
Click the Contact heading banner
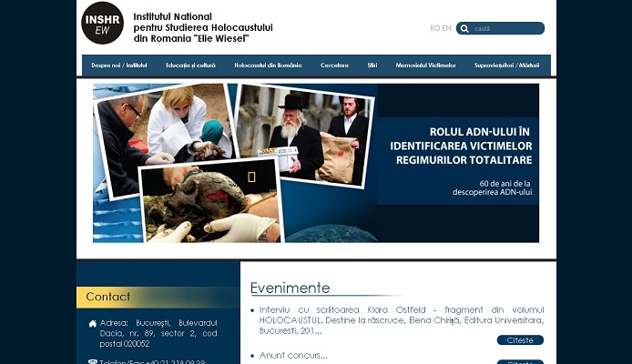158,298
